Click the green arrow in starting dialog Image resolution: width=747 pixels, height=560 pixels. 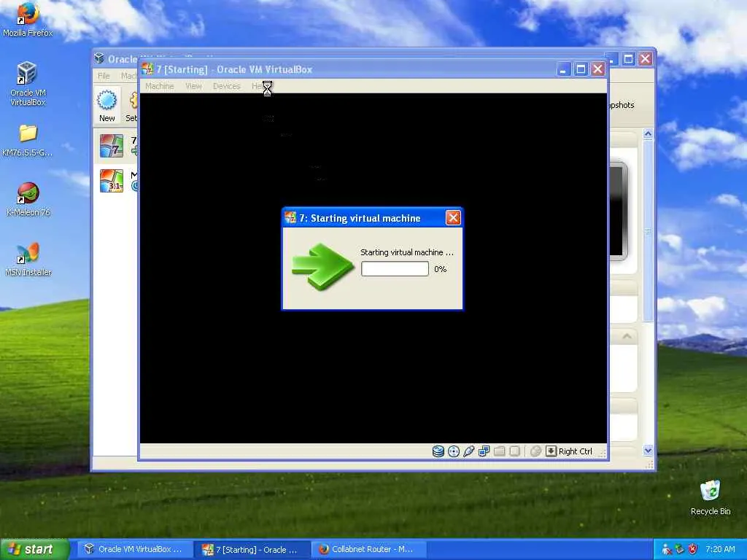click(323, 265)
